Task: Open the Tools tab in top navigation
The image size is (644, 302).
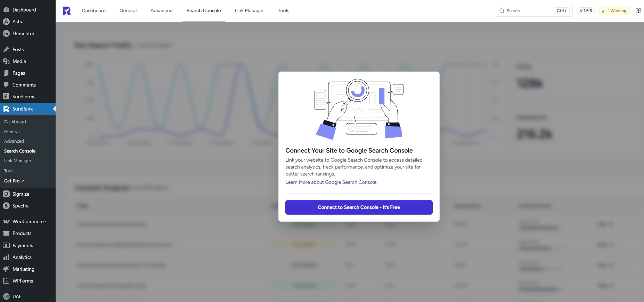Action: pos(284,10)
